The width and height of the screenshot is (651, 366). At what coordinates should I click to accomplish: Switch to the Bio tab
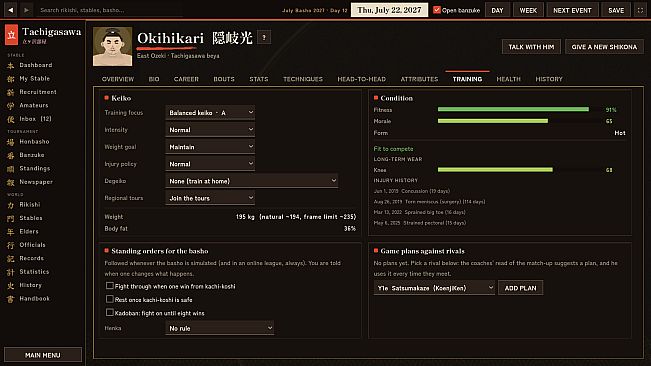pos(154,79)
